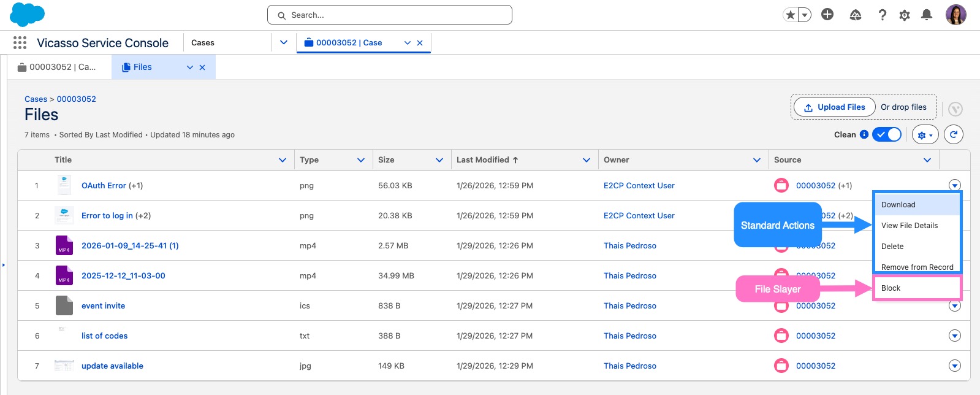Toggle the Clean switch off
Viewport: 980px width, 395px height.
point(887,134)
